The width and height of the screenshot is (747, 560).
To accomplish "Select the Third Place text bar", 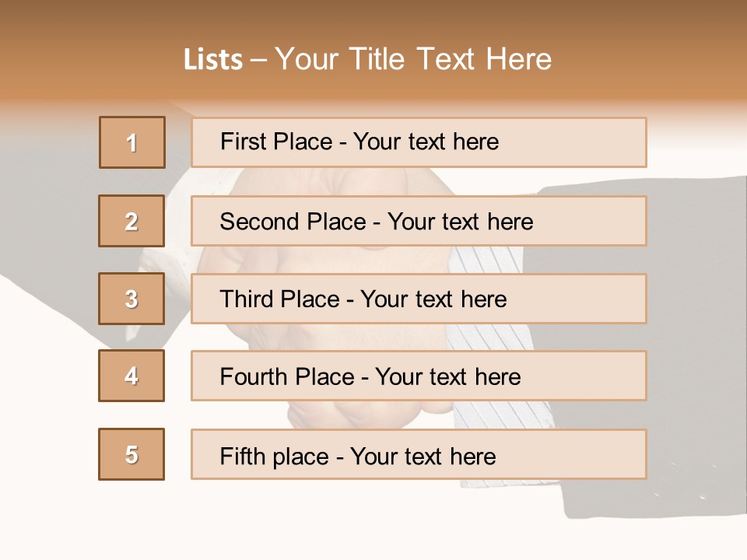I will point(419,299).
